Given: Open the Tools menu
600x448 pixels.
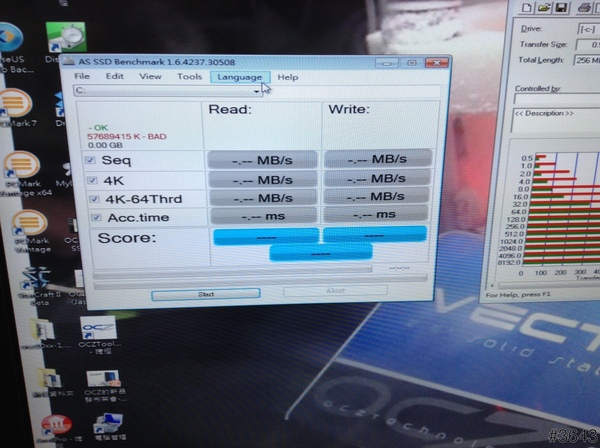Looking at the screenshot, I should point(189,77).
